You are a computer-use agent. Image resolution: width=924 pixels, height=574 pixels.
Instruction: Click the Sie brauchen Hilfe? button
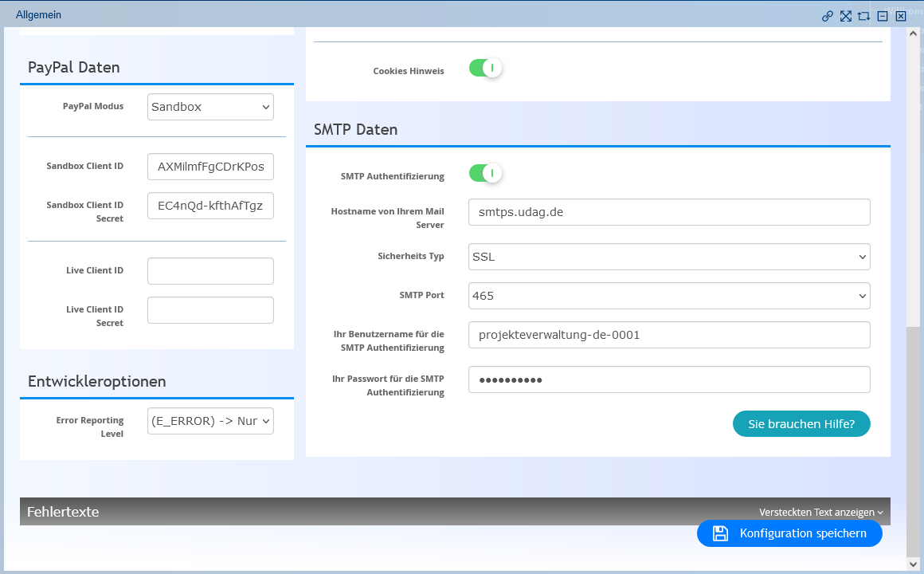801,424
